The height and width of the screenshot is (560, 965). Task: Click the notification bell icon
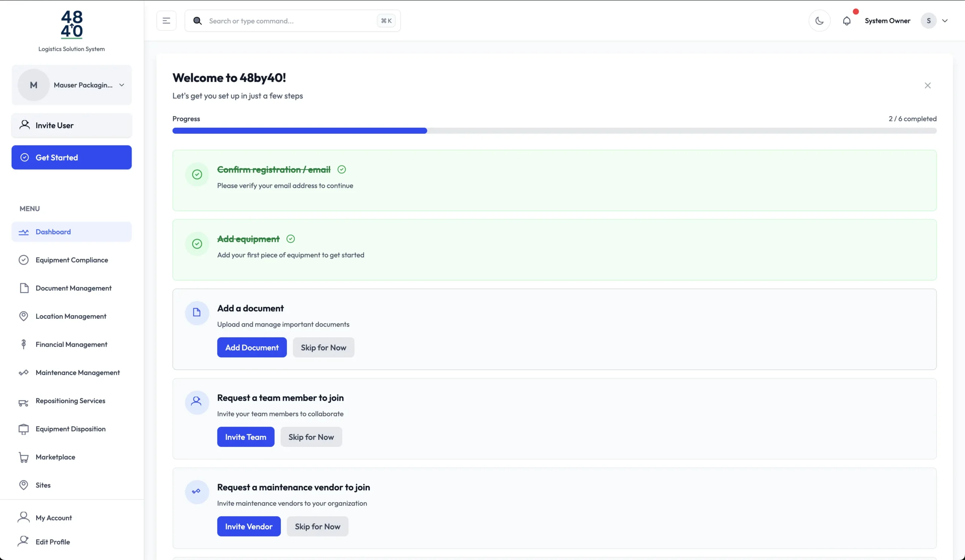point(846,21)
